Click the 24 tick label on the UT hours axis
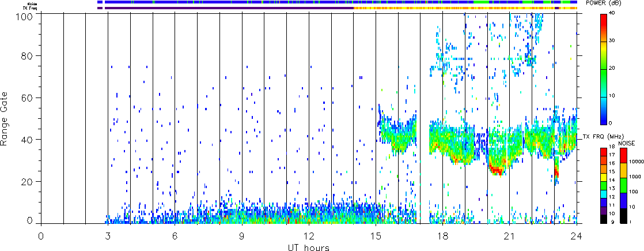The image size is (644, 251). (577, 237)
